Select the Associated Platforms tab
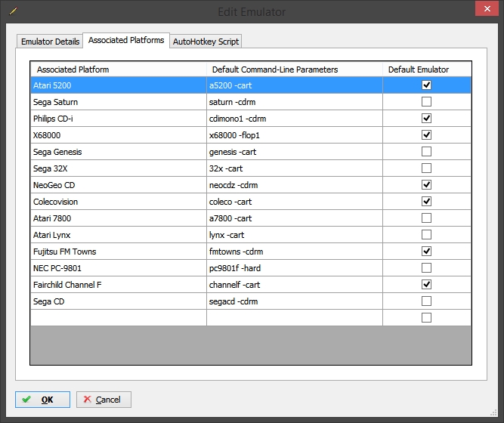This screenshot has width=504, height=423. click(x=126, y=40)
